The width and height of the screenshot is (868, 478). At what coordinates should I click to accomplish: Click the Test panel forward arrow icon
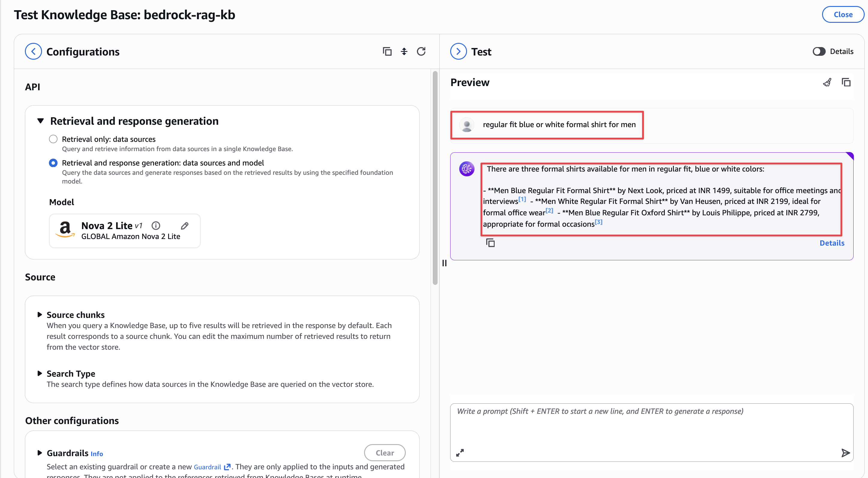[458, 52]
